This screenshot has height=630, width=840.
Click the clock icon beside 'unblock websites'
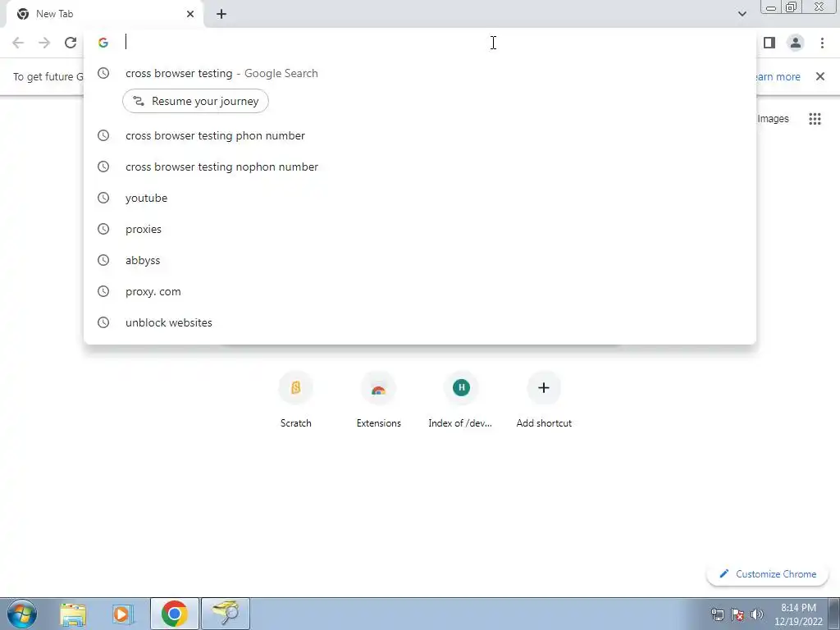point(103,322)
